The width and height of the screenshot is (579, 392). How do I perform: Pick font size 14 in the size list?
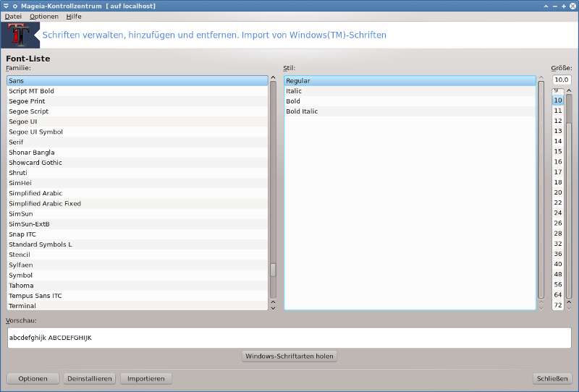click(558, 141)
